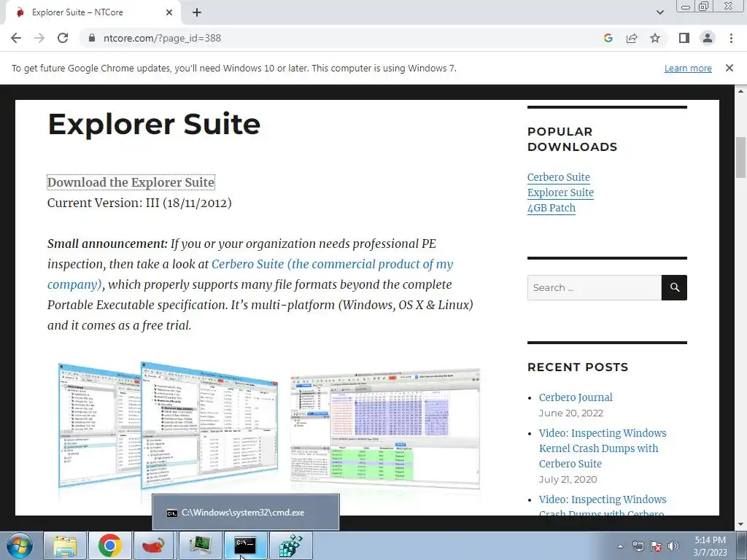This screenshot has width=747, height=560.
Task: Open the red chili pepper taskbar app
Action: coord(154,545)
